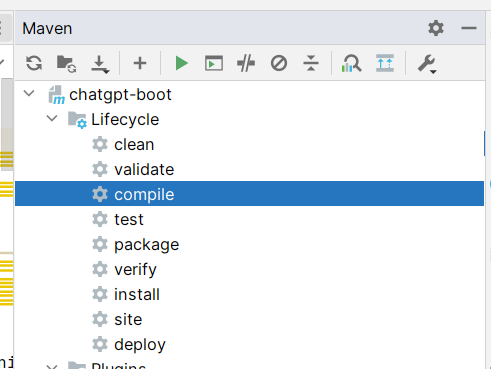Download sources and documentation icon
Image resolution: width=491 pixels, height=369 pixels.
[x=100, y=64]
